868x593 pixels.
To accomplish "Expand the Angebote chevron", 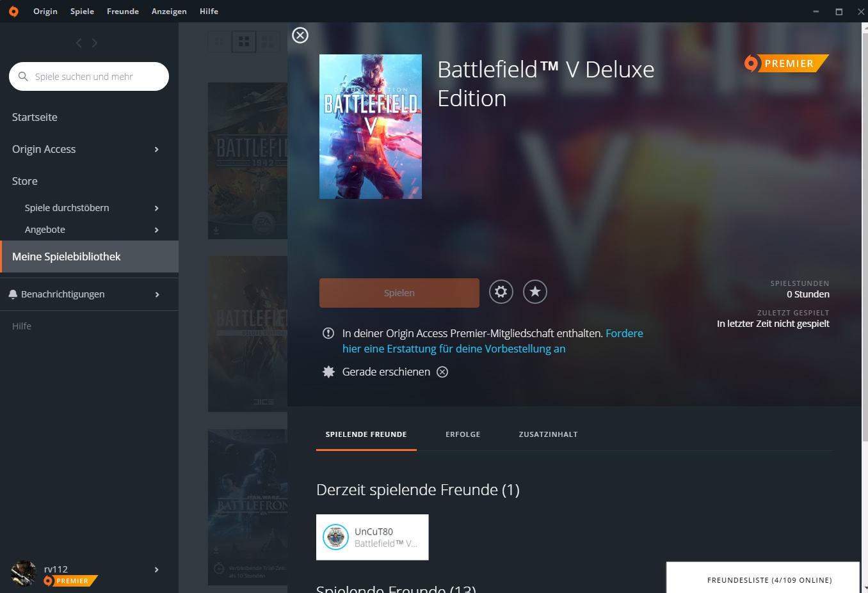I will pos(157,230).
